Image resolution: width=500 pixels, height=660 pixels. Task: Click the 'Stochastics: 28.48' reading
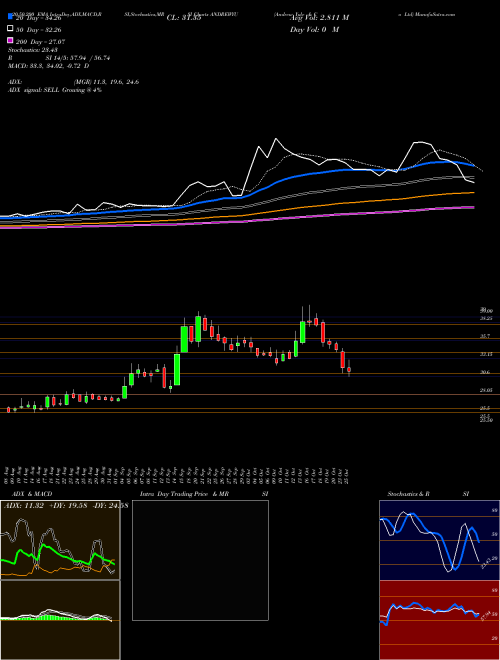(x=33, y=50)
